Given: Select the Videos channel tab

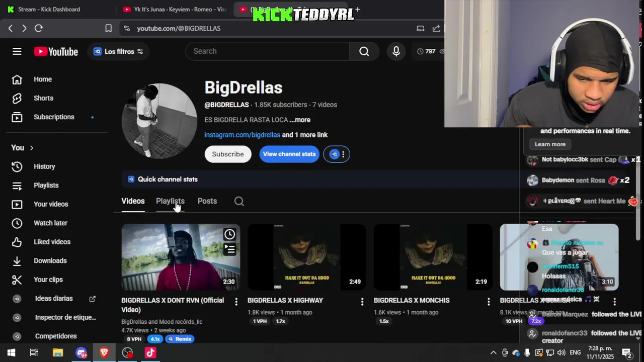Looking at the screenshot, I should pyautogui.click(x=133, y=201).
